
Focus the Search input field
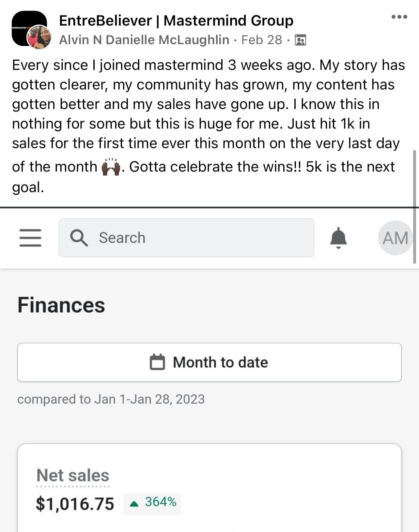(x=196, y=238)
